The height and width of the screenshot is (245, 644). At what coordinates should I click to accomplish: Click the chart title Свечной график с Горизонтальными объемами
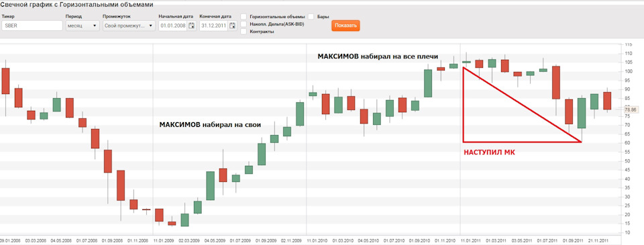click(76, 5)
